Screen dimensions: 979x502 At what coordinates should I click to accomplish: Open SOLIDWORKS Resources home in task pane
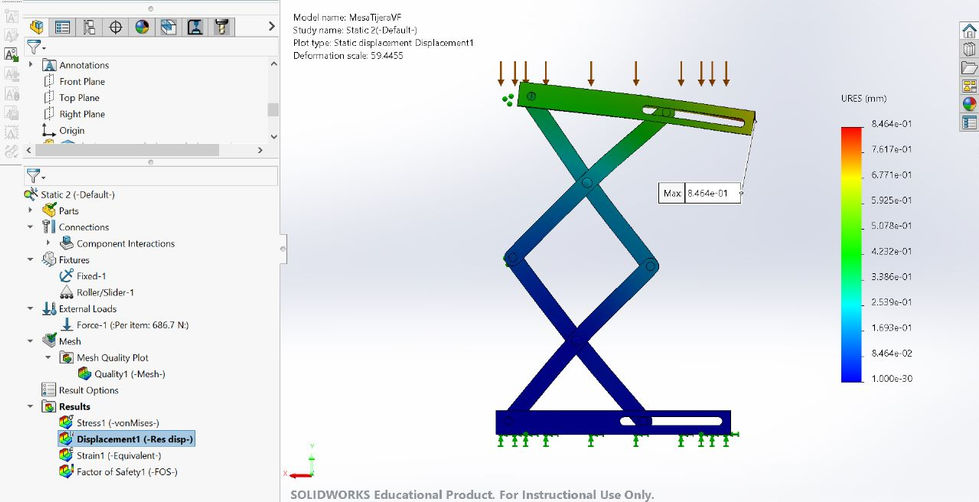click(x=969, y=32)
